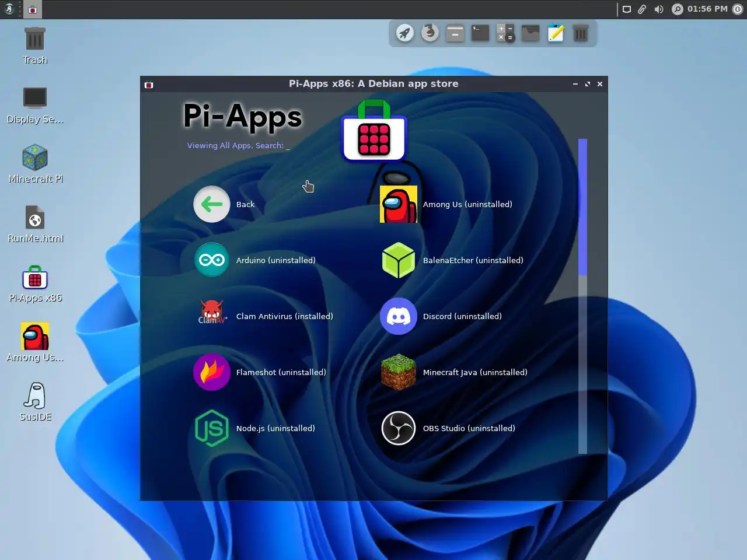Launch Minecraft Pi from the desktop
Image resolution: width=747 pixels, height=560 pixels.
click(35, 164)
